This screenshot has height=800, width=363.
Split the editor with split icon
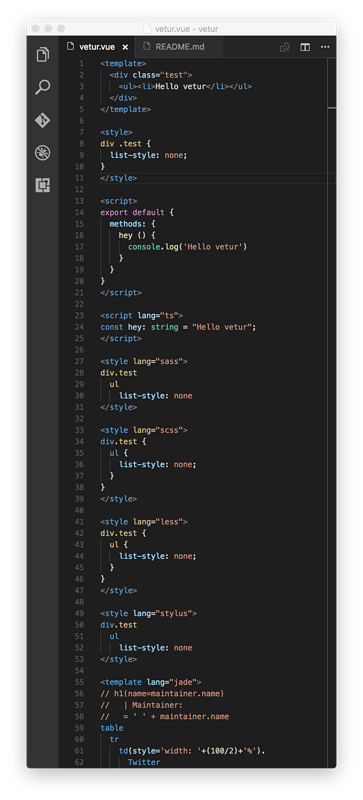click(x=305, y=47)
